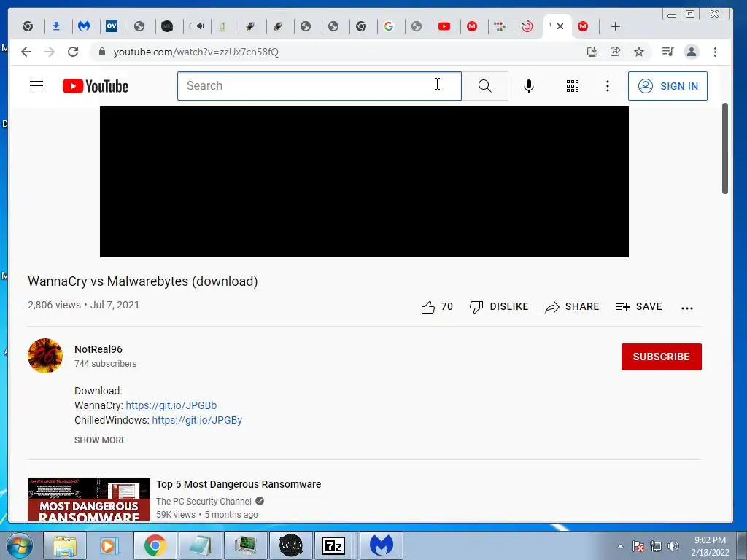Open Chrome media controls icon
The height and width of the screenshot is (560, 747).
(x=668, y=52)
